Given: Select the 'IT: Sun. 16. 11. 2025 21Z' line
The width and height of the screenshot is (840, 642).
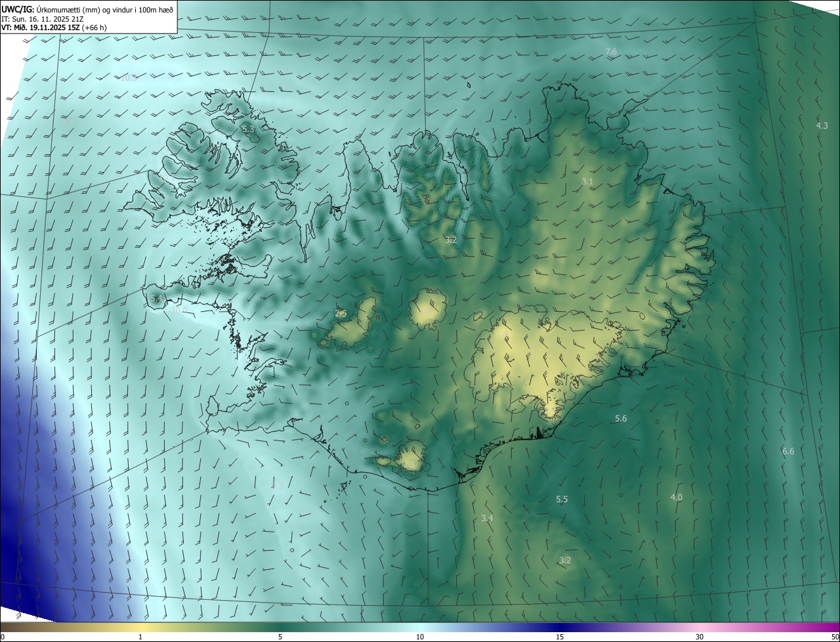Looking at the screenshot, I should 43,18.
